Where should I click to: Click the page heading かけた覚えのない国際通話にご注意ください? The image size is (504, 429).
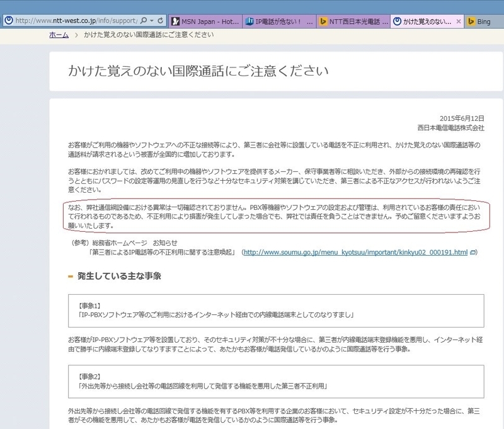[x=198, y=71]
